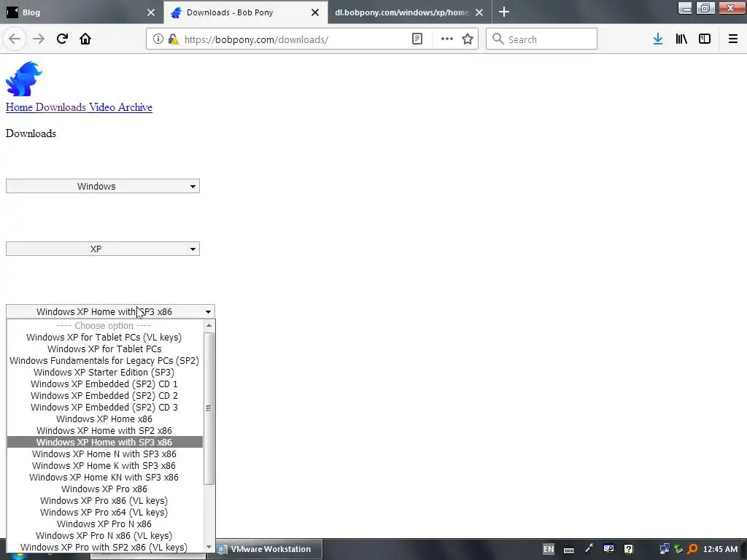The height and width of the screenshot is (560, 747).
Task: Pick Windows XP Pro with SP2 x86 (VL keys)
Action: coord(104,548)
